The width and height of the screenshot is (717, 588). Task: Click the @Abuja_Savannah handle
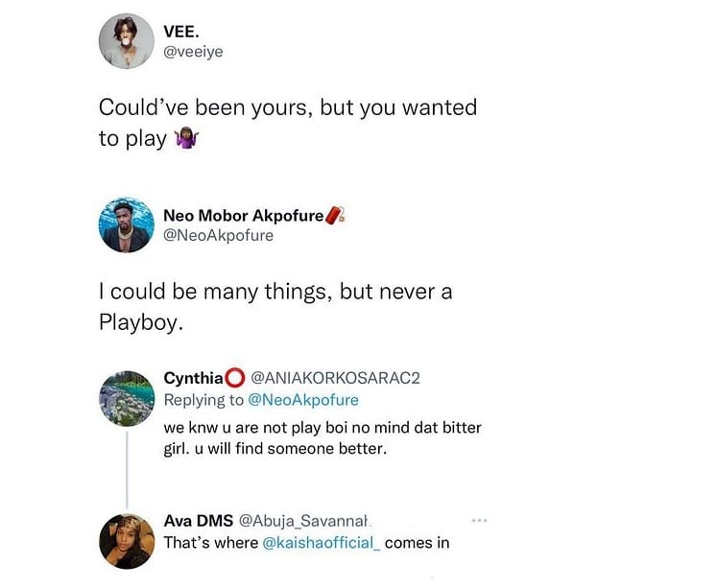[x=303, y=521]
